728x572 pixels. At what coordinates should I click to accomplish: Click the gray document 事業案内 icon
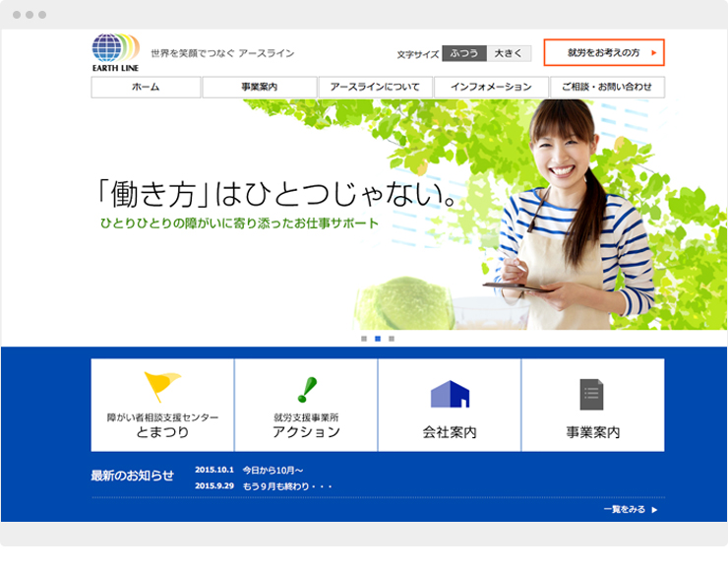tap(591, 394)
